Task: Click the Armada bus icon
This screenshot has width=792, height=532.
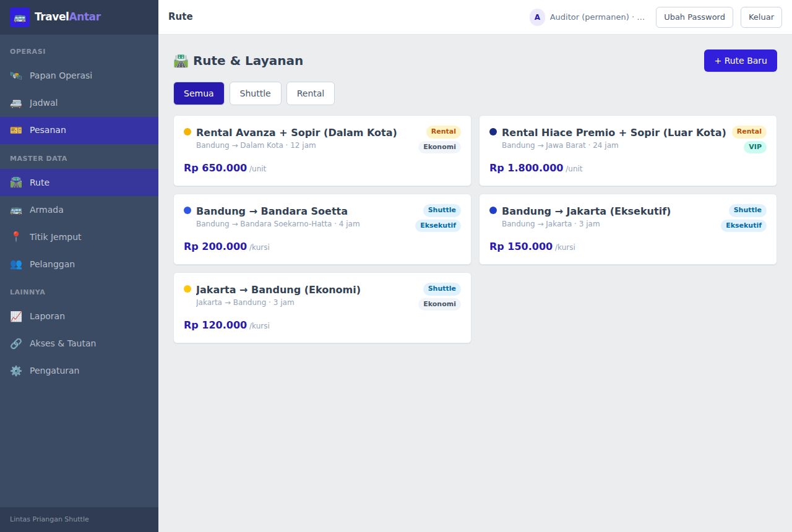Action: point(16,210)
